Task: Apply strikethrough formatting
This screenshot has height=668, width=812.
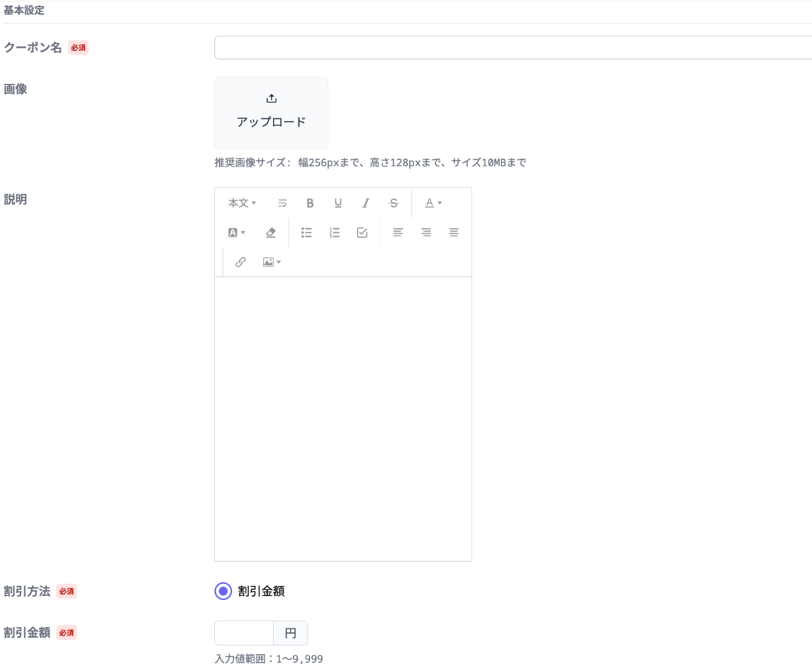Action: tap(394, 203)
